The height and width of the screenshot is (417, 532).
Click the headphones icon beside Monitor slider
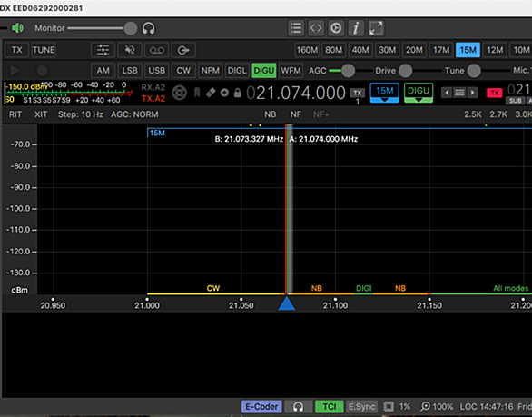point(148,28)
